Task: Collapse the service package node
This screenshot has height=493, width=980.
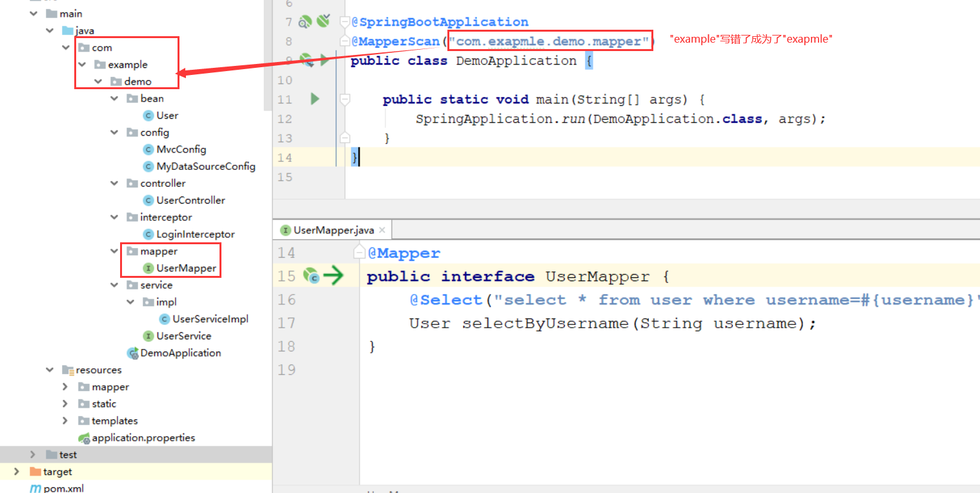Action: coord(114,284)
